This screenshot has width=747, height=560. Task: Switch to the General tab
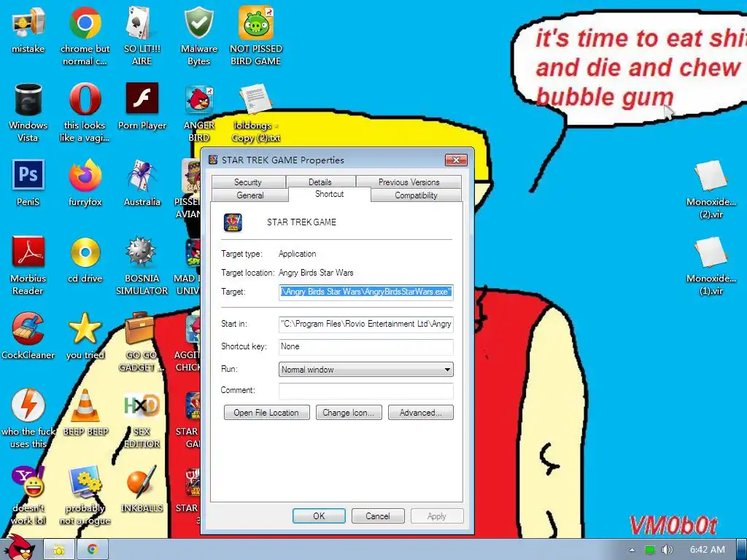pos(249,195)
